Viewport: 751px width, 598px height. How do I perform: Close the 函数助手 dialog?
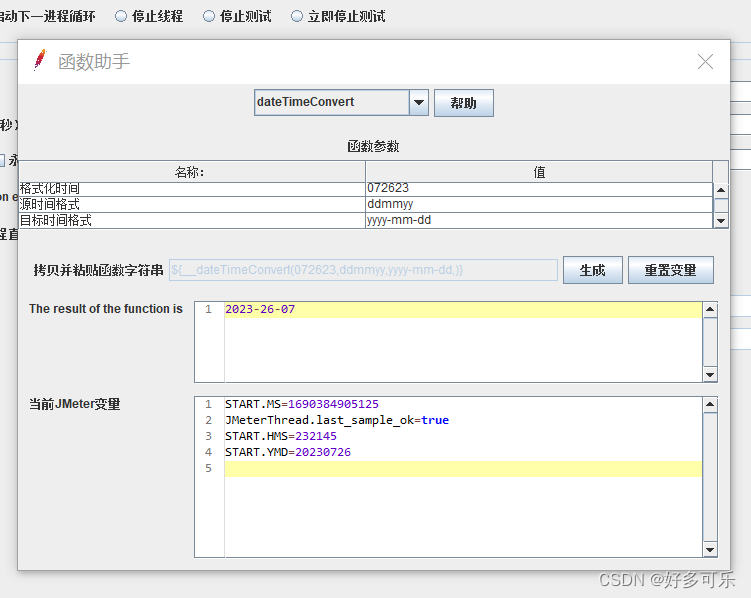(705, 62)
